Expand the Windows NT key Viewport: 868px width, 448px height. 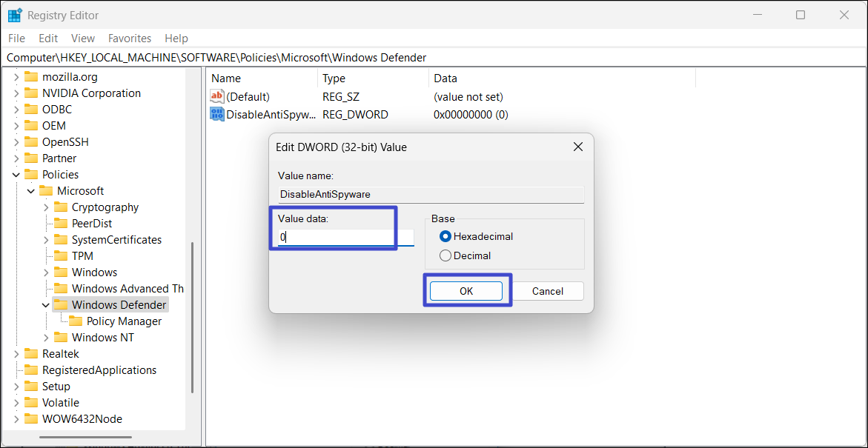[x=46, y=338]
